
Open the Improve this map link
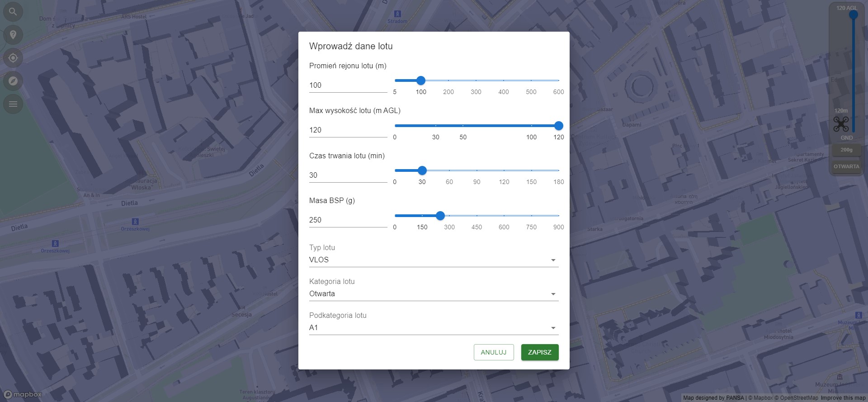[843, 398]
